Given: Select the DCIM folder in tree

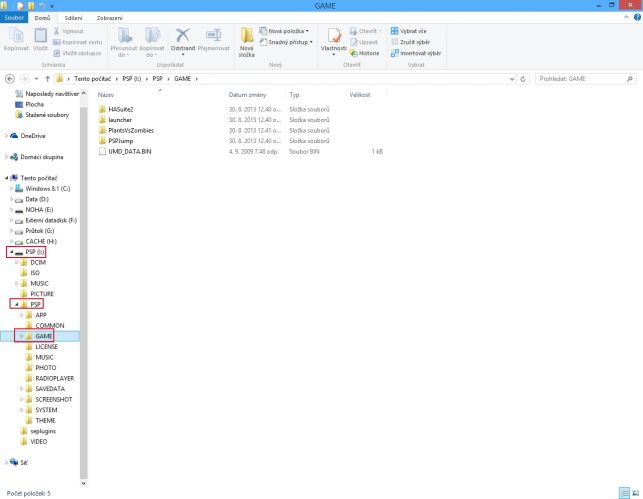Looking at the screenshot, I should click(x=38, y=262).
